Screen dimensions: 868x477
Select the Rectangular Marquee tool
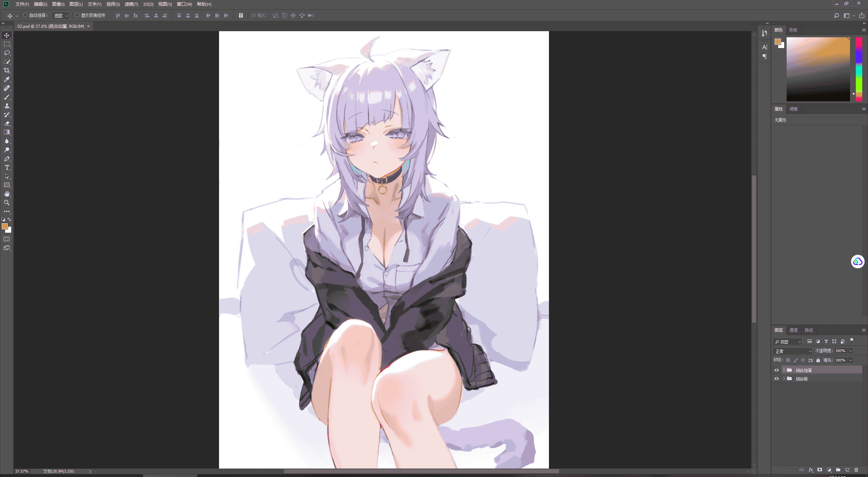7,44
